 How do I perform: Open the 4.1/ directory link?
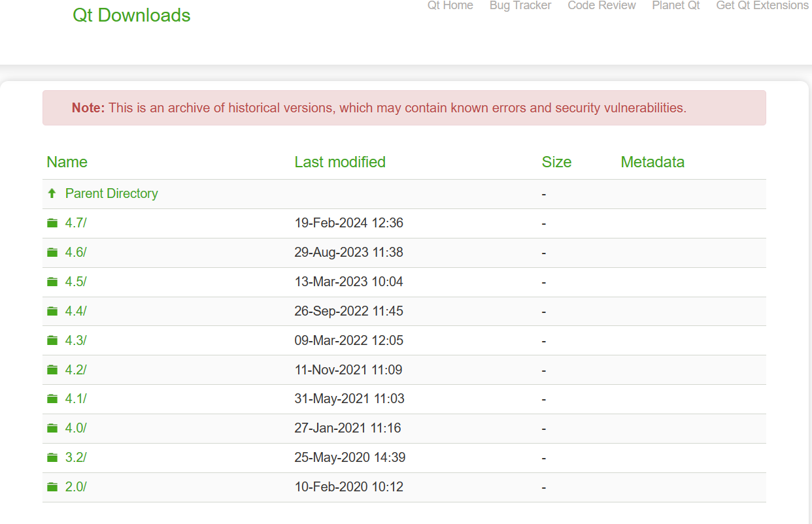coord(76,399)
